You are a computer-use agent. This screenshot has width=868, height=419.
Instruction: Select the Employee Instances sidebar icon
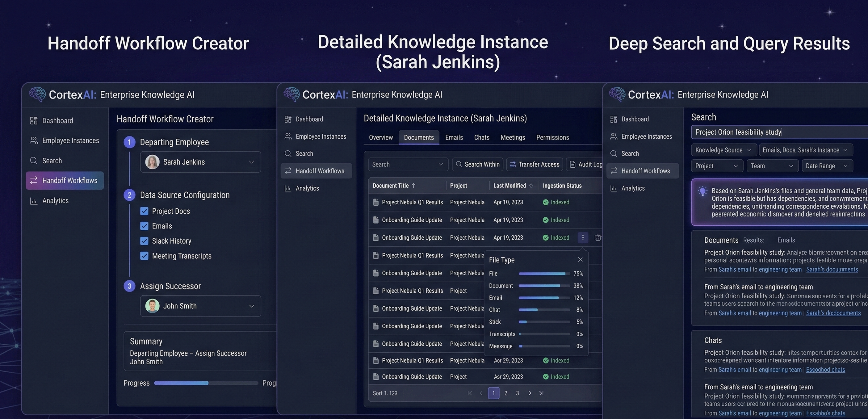point(34,140)
